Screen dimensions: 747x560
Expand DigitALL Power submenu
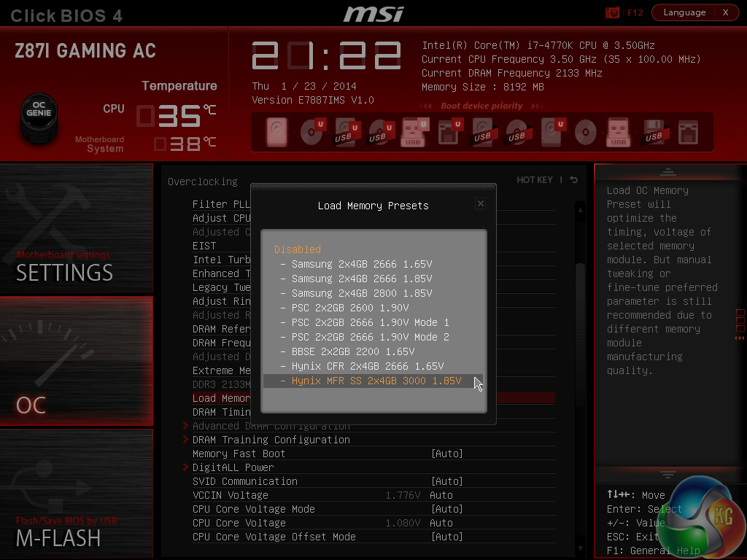click(x=233, y=467)
